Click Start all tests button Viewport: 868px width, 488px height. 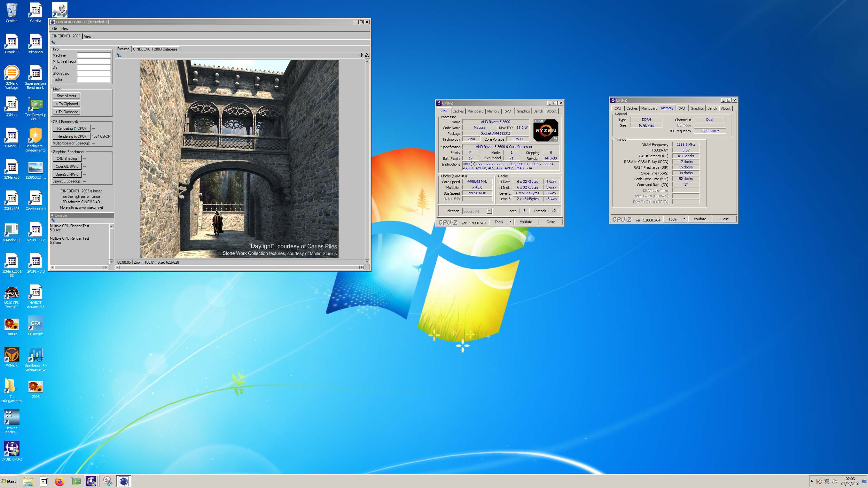[x=66, y=96]
